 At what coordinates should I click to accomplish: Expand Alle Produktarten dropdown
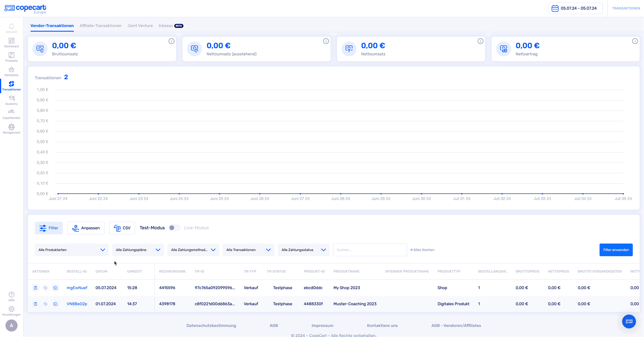[x=72, y=250]
